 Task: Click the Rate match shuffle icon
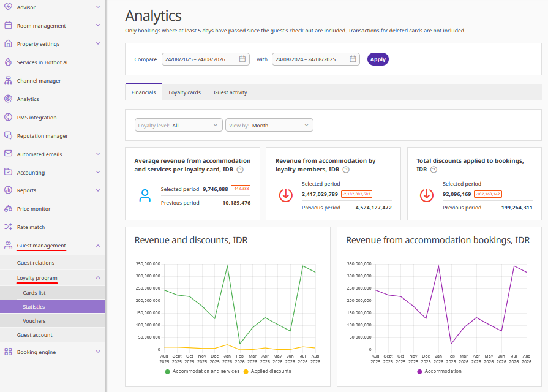pos(8,227)
